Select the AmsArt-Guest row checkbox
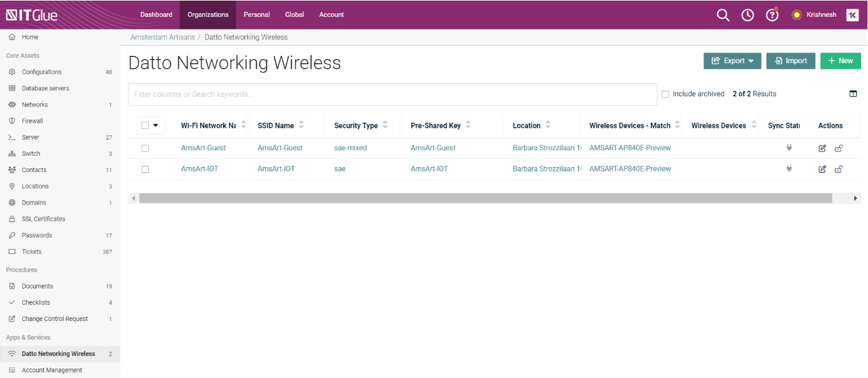This screenshot has width=868, height=378. coord(145,148)
